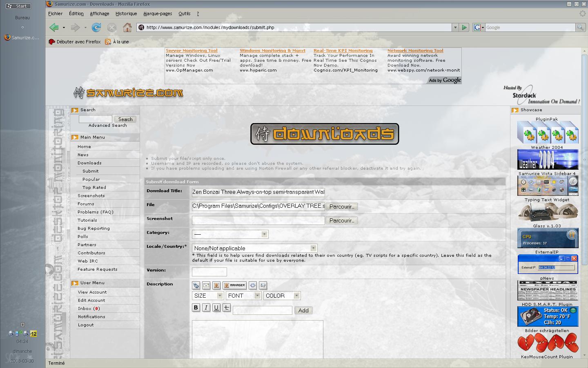Open the Locale/Country dropdown
This screenshot has height=368, width=588.
point(254,248)
